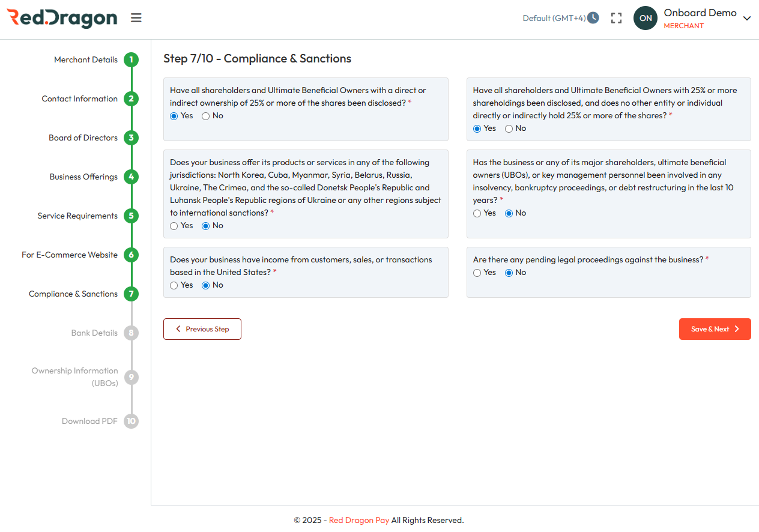Open the Service Requirements step

77,216
